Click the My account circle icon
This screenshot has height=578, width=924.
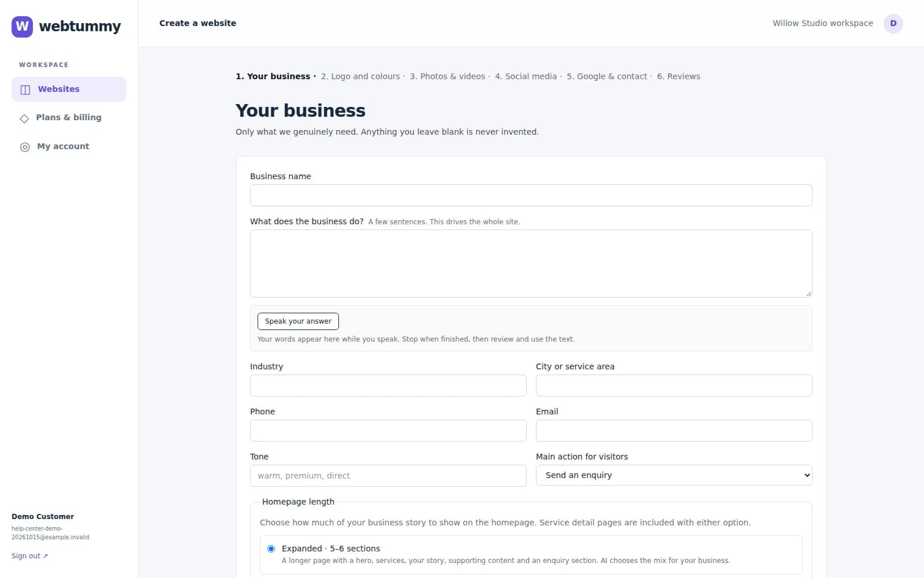pyautogui.click(x=25, y=147)
